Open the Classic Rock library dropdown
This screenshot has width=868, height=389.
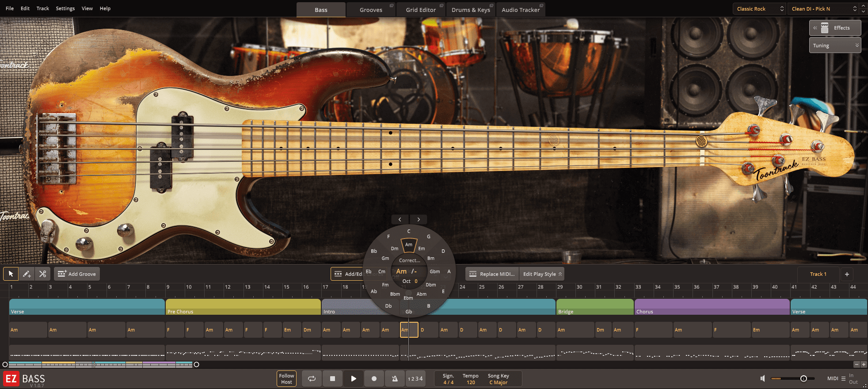(760, 9)
